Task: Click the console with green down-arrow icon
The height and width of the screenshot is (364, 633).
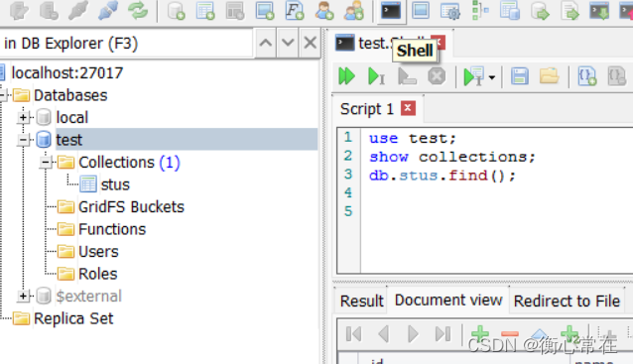Action: coord(599,11)
